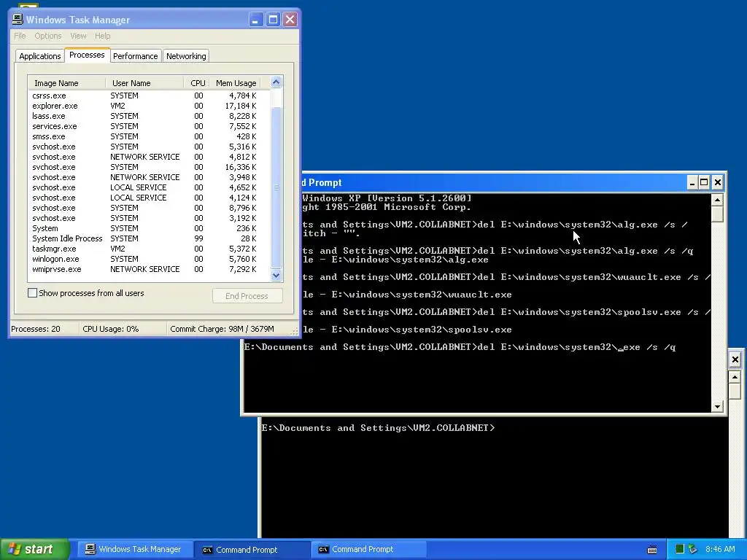Sort processes by Image Name column

(66, 83)
